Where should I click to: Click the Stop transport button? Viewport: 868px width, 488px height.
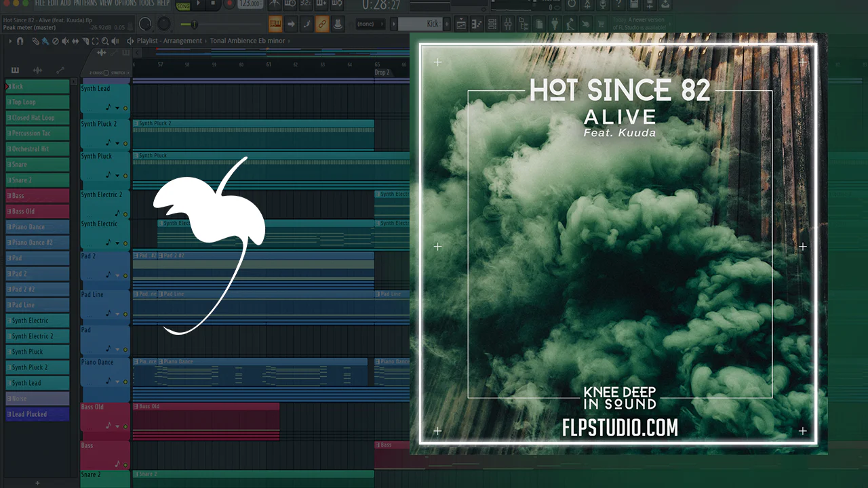214,4
